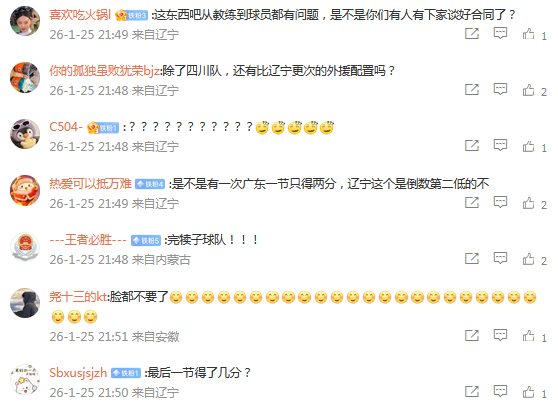Click 铁粉3 badge beside 喜欢吃火锅
The width and height of the screenshot is (558, 409).
(132, 15)
